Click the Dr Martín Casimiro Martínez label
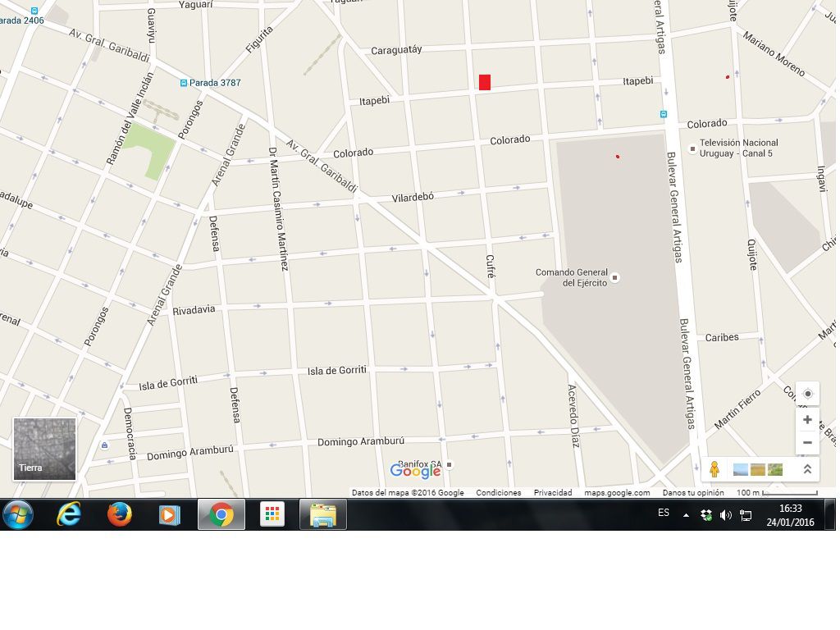 pos(279,209)
